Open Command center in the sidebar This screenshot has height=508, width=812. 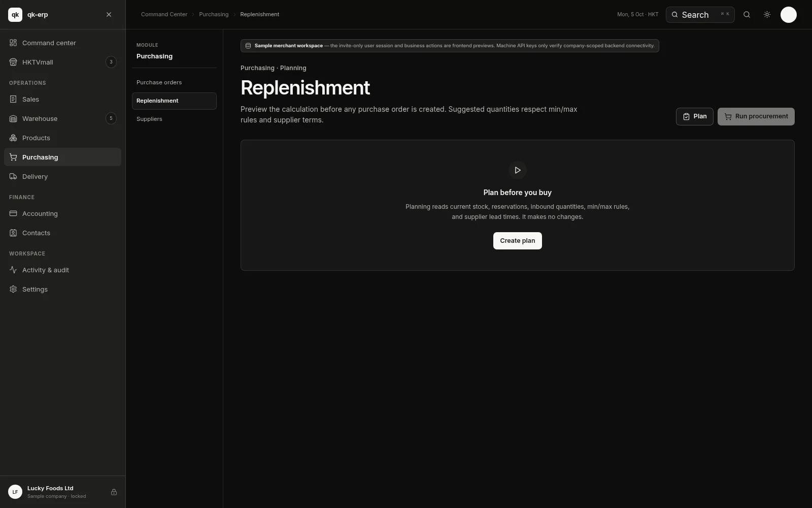[62, 43]
